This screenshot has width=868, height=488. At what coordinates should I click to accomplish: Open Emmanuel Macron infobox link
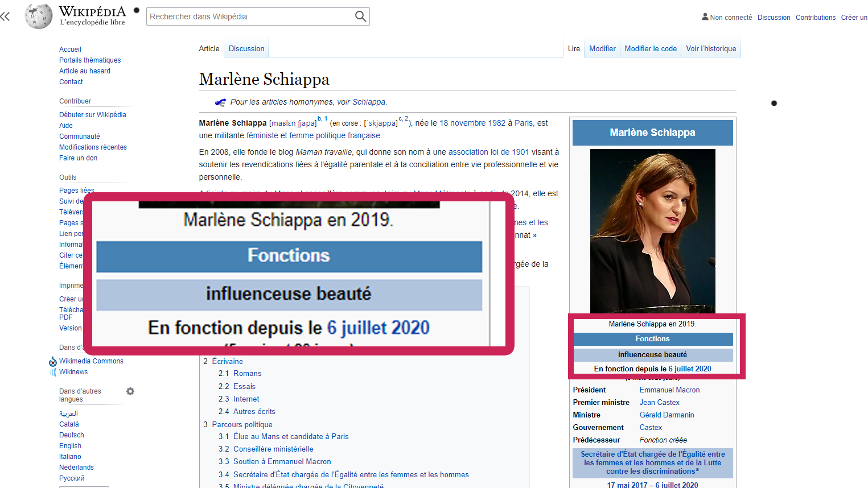pyautogui.click(x=669, y=390)
